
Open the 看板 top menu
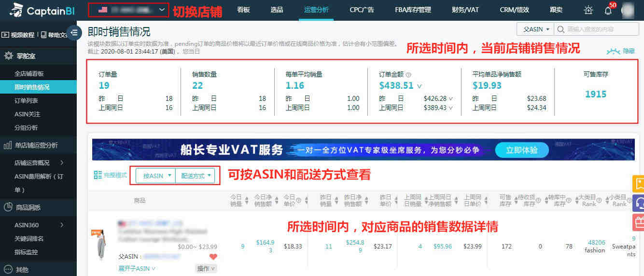pos(244,10)
